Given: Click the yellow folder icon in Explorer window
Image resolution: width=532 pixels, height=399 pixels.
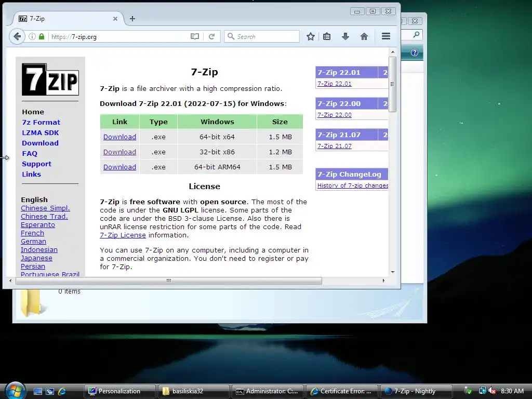Looking at the screenshot, I should pos(31,302).
